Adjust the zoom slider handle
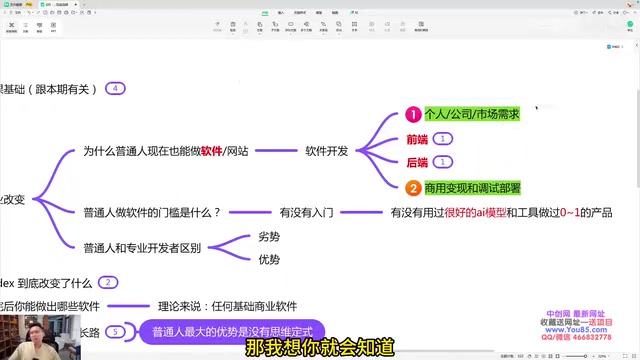The height and width of the screenshot is (360, 640). [585, 356]
